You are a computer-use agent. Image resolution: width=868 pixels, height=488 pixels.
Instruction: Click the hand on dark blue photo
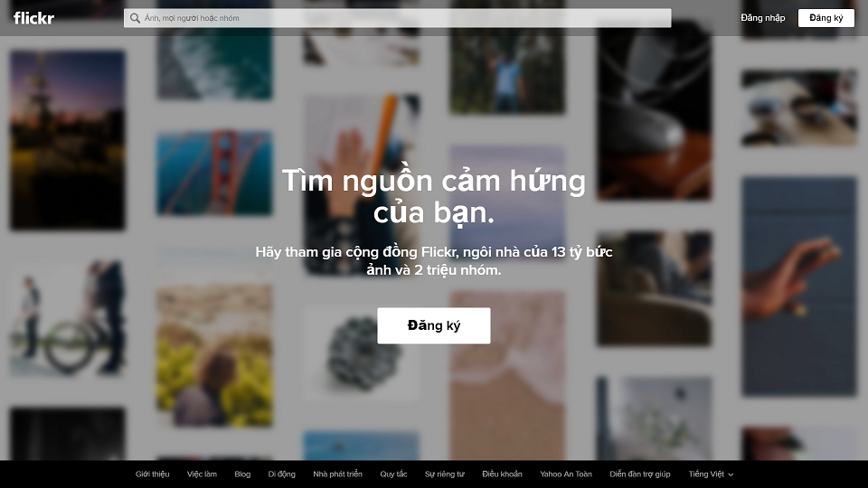point(799,286)
